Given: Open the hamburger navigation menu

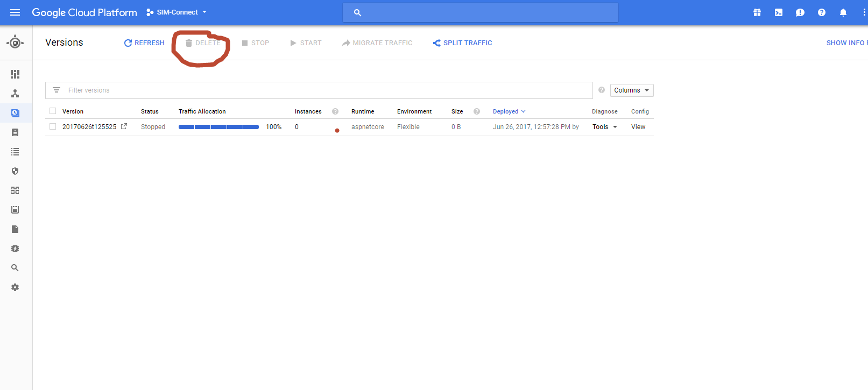Looking at the screenshot, I should pos(15,12).
